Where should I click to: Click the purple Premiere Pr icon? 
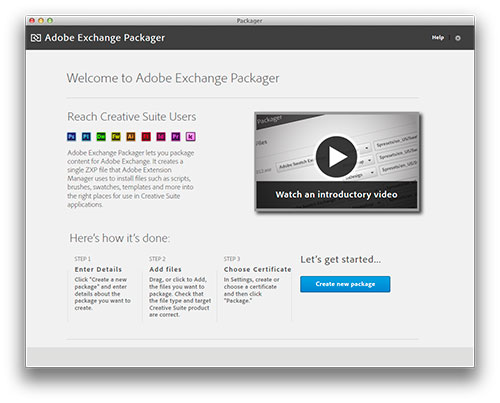click(176, 137)
